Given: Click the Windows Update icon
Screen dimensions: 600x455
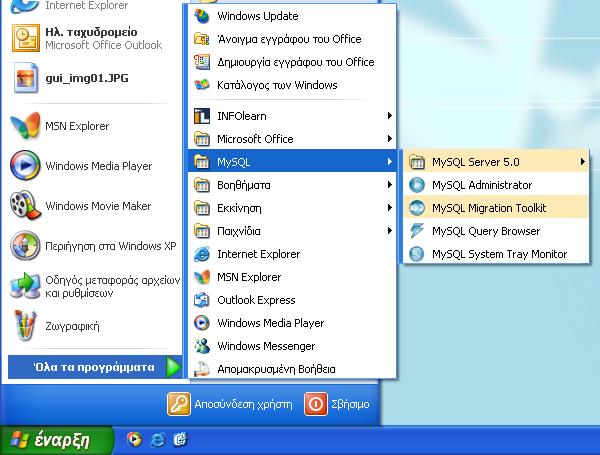Looking at the screenshot, I should tap(202, 16).
